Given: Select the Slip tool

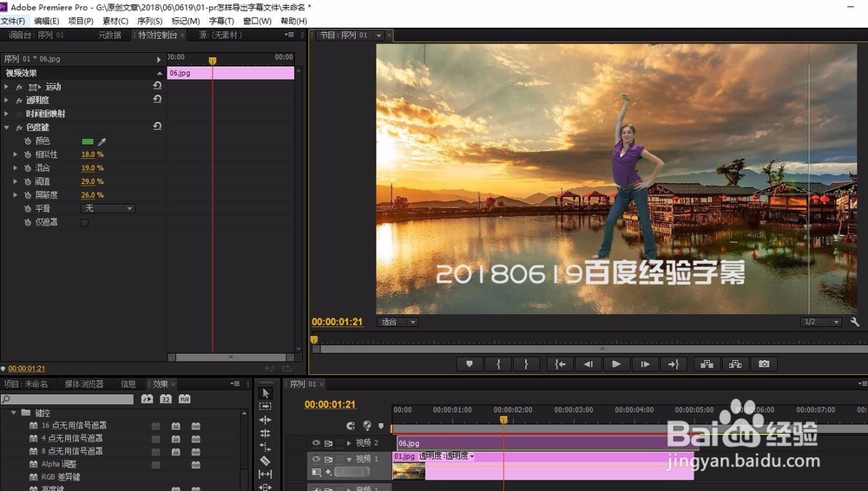Looking at the screenshot, I should [x=266, y=474].
